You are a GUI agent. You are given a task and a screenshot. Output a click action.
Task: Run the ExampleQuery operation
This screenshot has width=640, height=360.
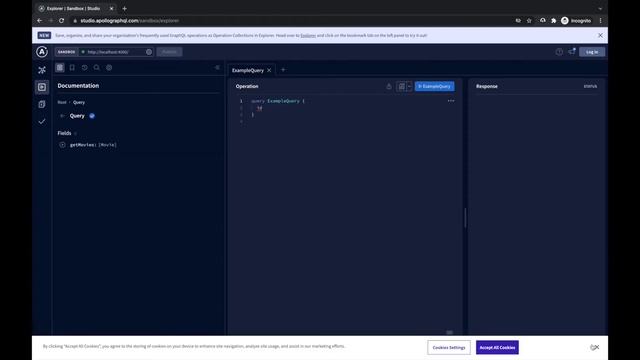pos(434,86)
